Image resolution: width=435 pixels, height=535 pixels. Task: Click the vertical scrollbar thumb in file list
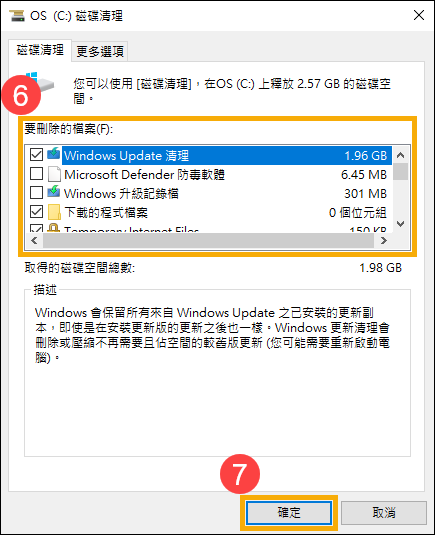[x=401, y=172]
